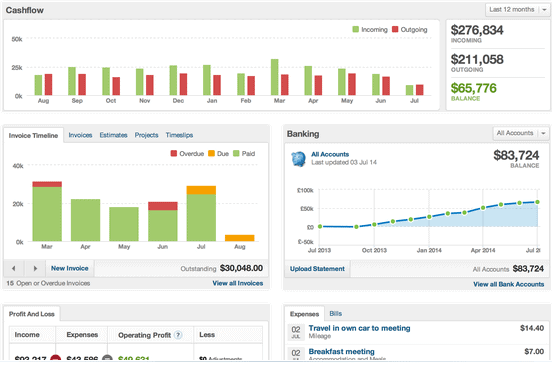This screenshot has height=365, width=552.
Task: Click the $276,834 incoming total
Action: click(x=477, y=30)
